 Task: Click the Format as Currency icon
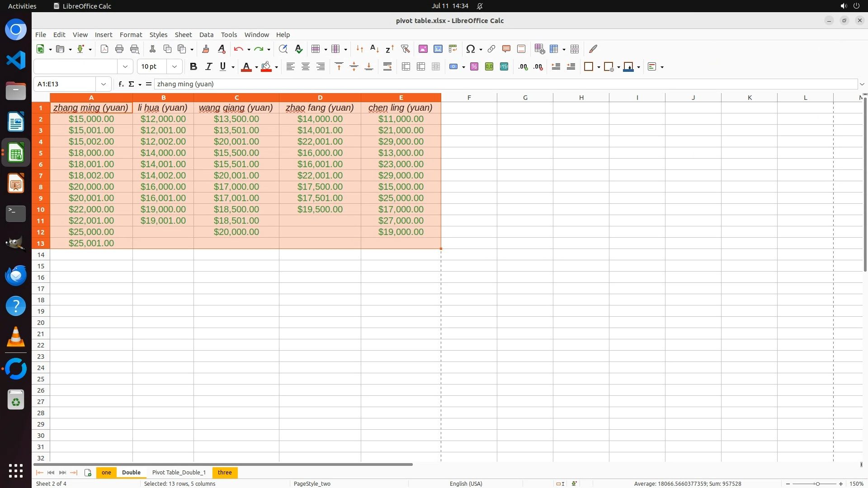point(453,67)
